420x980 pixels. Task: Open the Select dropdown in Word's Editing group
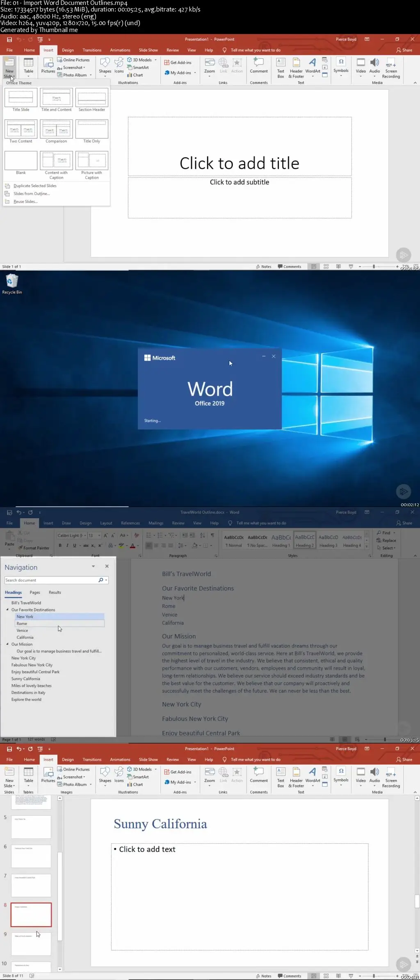point(386,548)
